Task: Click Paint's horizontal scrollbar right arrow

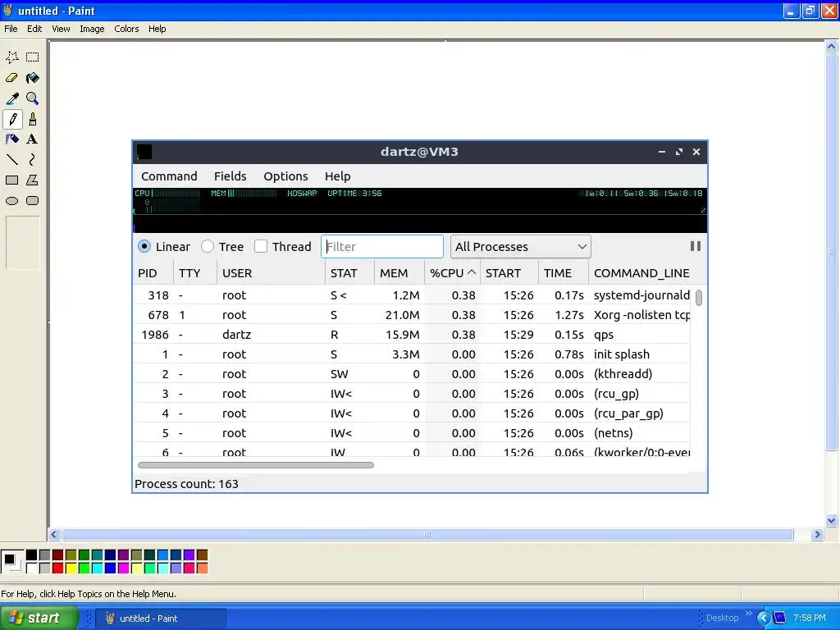Action: tap(817, 534)
